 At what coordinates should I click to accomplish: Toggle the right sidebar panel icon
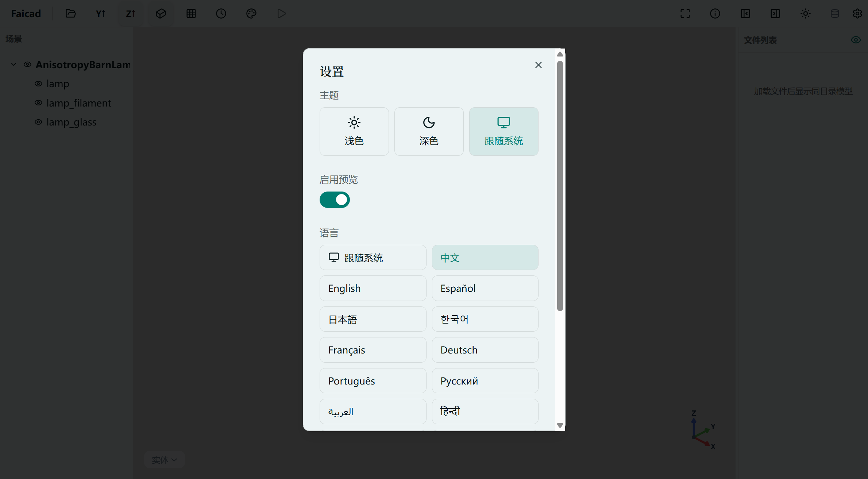(775, 13)
